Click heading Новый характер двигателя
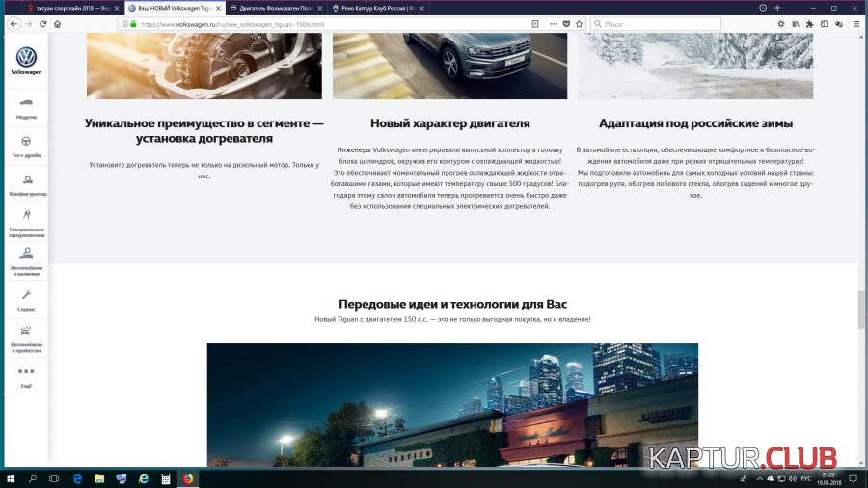This screenshot has height=488, width=868. click(450, 123)
